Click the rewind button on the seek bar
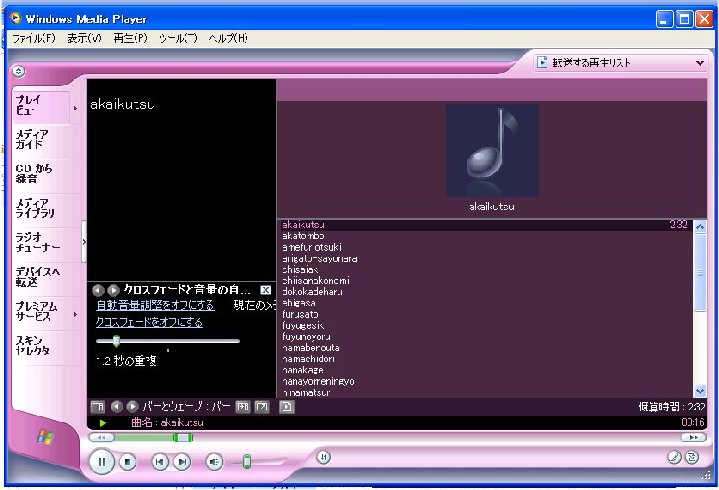The image size is (719, 490). click(x=101, y=437)
